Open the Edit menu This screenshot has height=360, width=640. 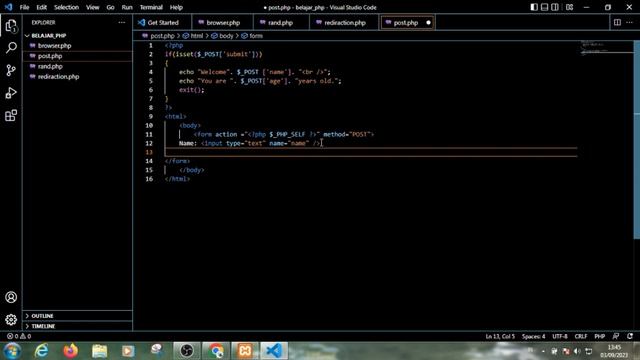pyautogui.click(x=41, y=7)
